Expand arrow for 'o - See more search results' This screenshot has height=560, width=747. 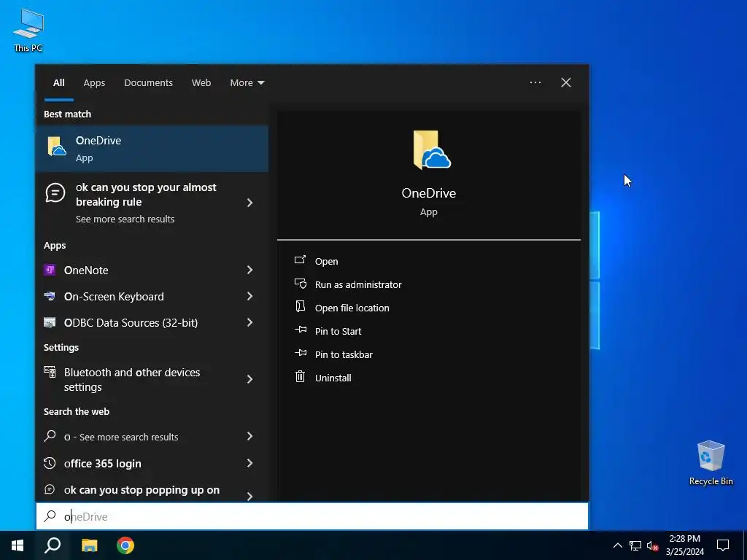tap(249, 436)
